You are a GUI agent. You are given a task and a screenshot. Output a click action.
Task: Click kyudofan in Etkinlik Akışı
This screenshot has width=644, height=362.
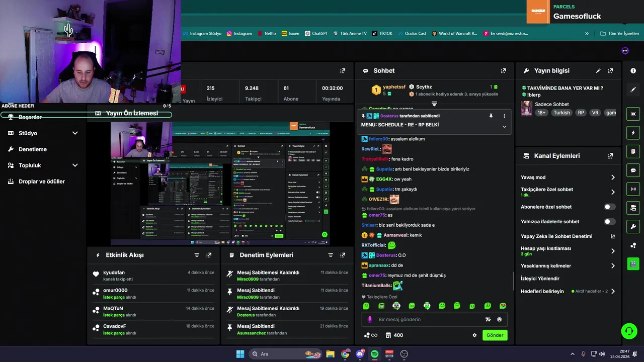tap(114, 273)
